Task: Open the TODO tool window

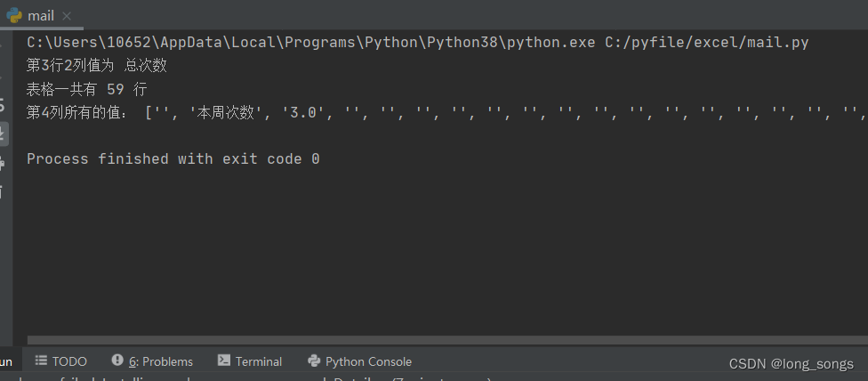Action: click(x=68, y=361)
